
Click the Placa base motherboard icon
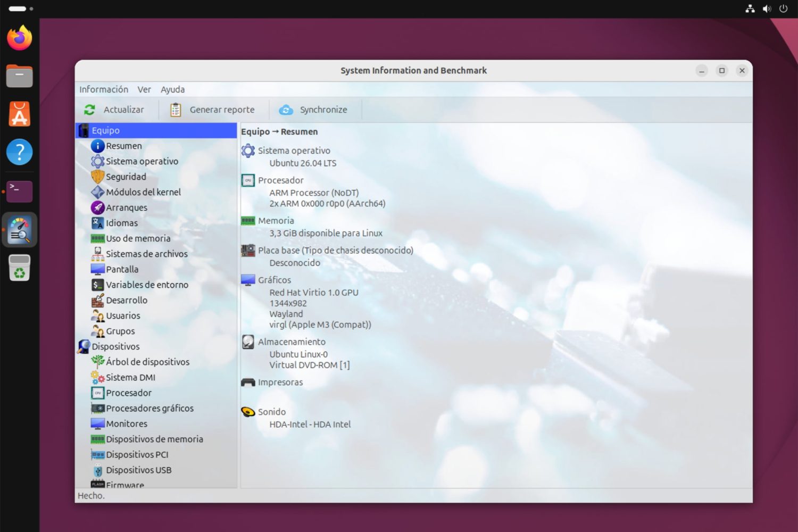(248, 250)
